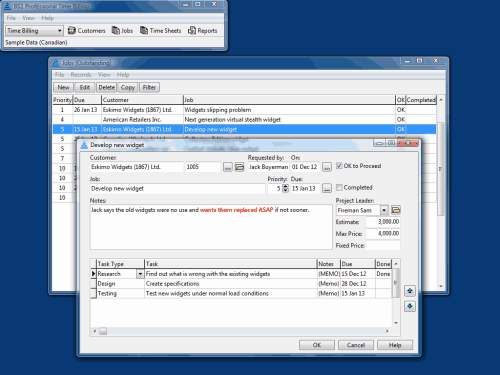This screenshot has height=375, width=500.
Task: Move task up with the up arrow button
Action: [x=410, y=291]
